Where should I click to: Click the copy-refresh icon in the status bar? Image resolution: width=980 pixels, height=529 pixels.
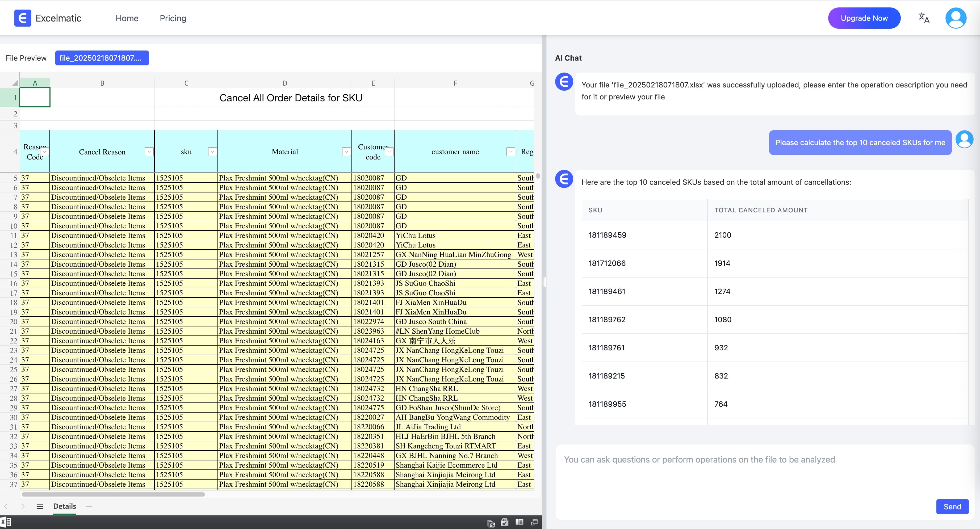pyautogui.click(x=491, y=522)
